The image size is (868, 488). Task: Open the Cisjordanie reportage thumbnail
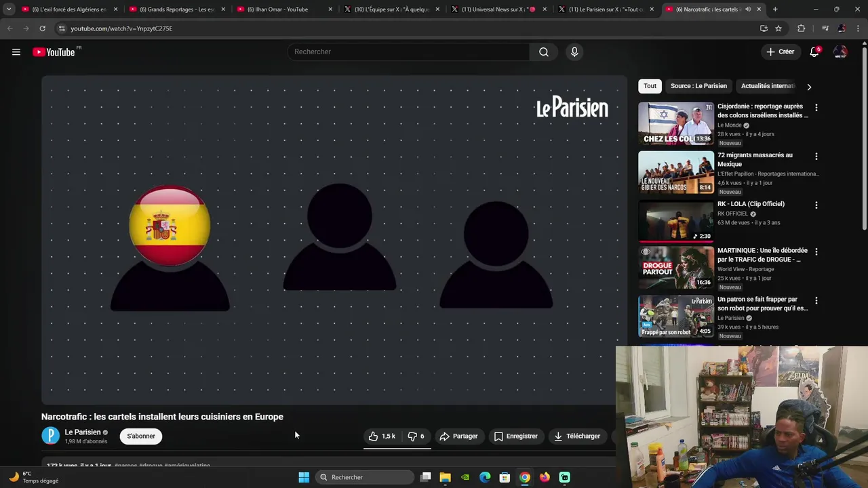tap(676, 124)
